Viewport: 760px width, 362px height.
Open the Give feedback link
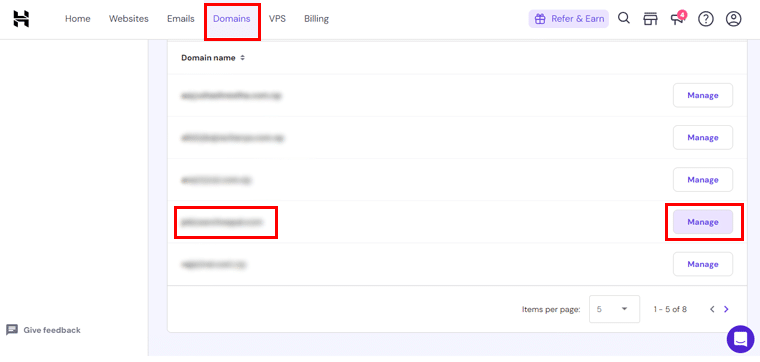click(43, 330)
